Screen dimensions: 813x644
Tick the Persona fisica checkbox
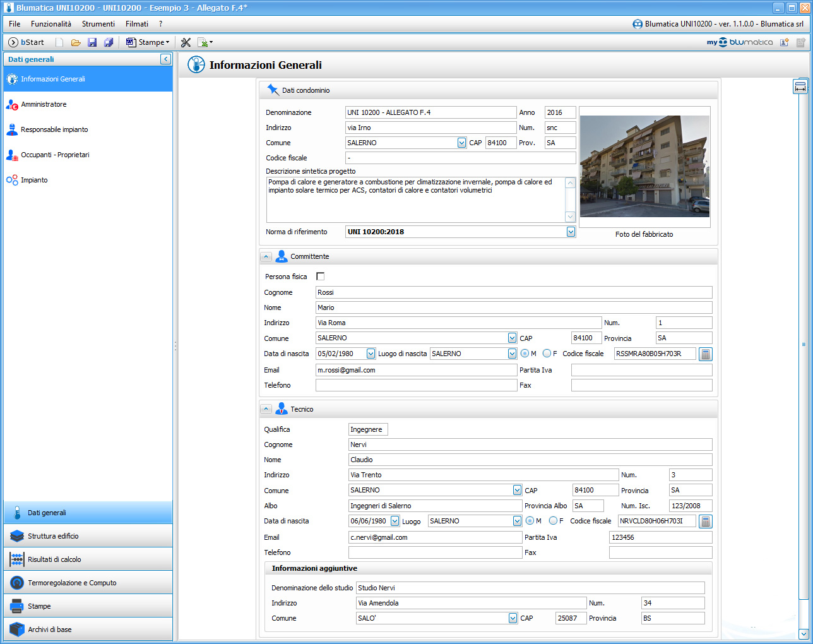point(320,277)
